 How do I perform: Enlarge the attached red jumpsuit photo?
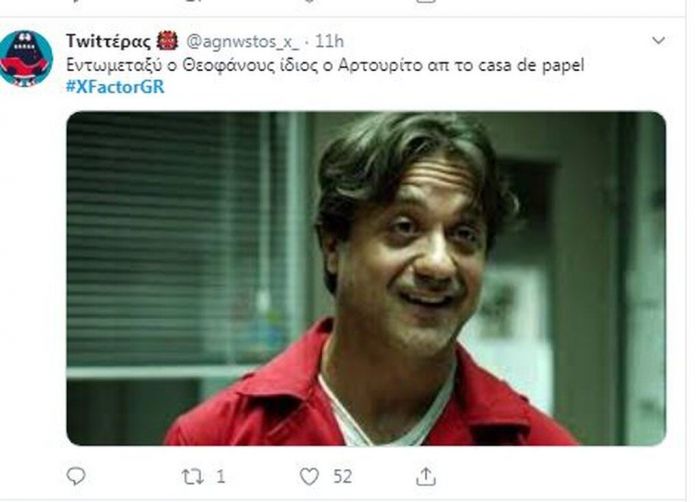pyautogui.click(x=366, y=278)
